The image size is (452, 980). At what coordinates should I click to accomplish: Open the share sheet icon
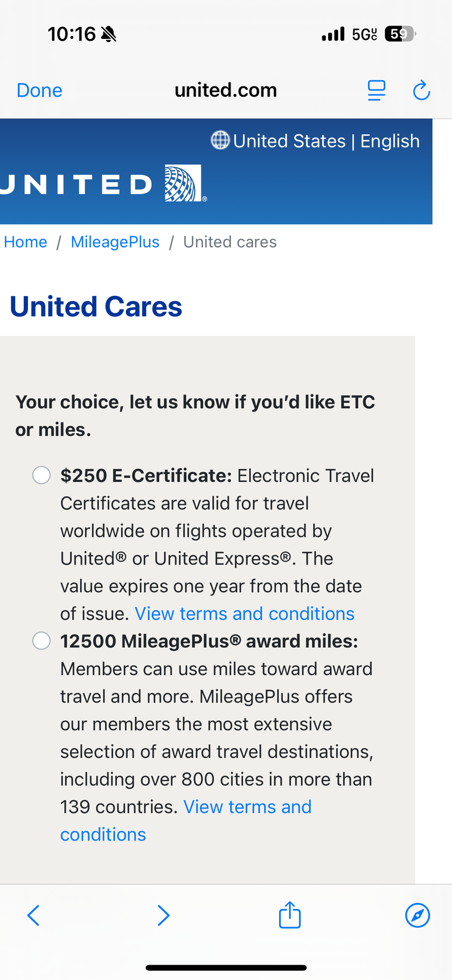[290, 914]
